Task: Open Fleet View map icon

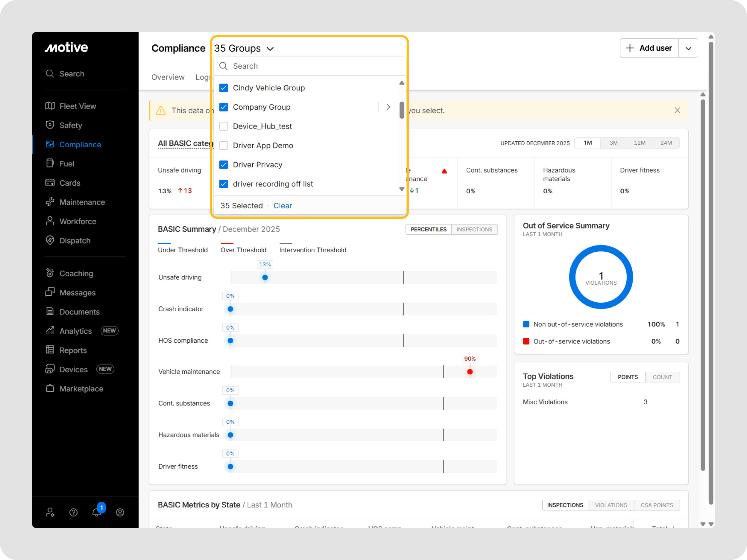Action: (50, 106)
